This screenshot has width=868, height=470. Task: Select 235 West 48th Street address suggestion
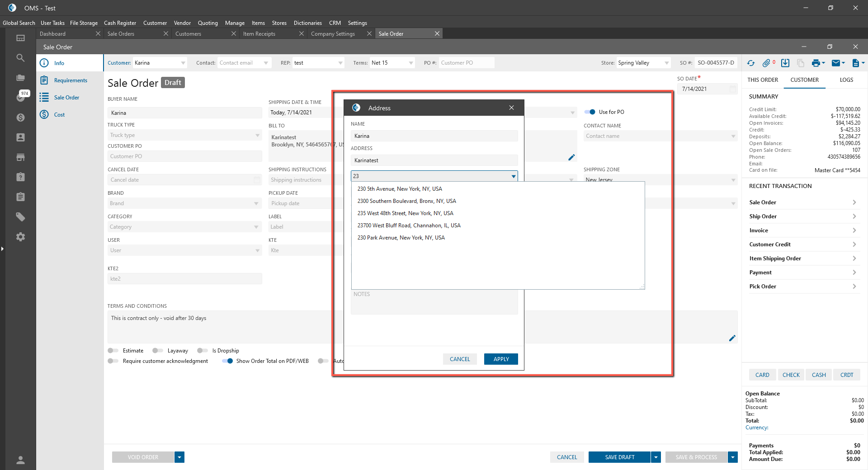pyautogui.click(x=405, y=213)
